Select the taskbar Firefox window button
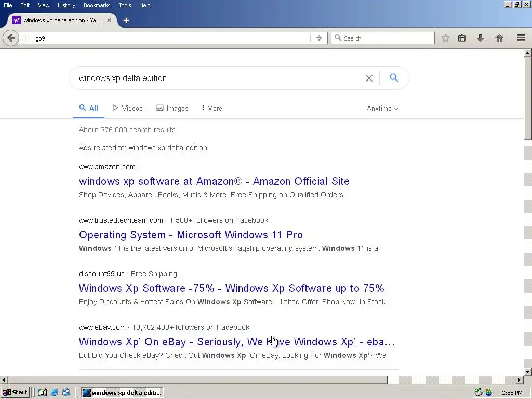532x399 pixels. click(122, 393)
